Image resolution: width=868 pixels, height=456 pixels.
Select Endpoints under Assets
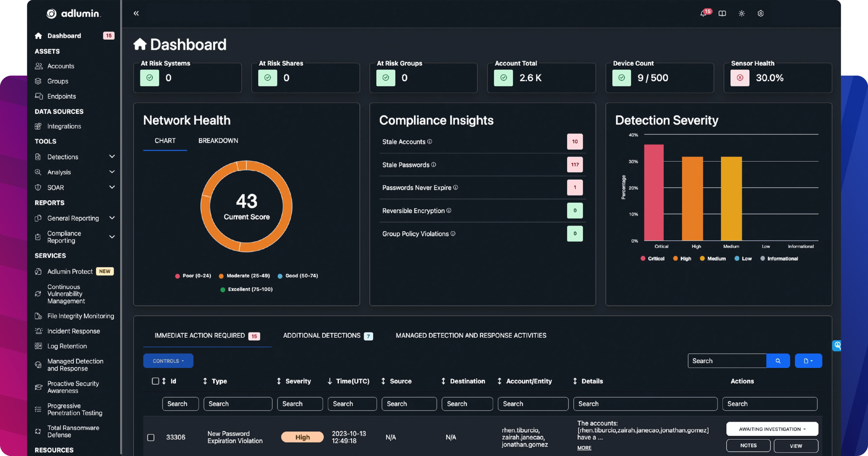[61, 96]
